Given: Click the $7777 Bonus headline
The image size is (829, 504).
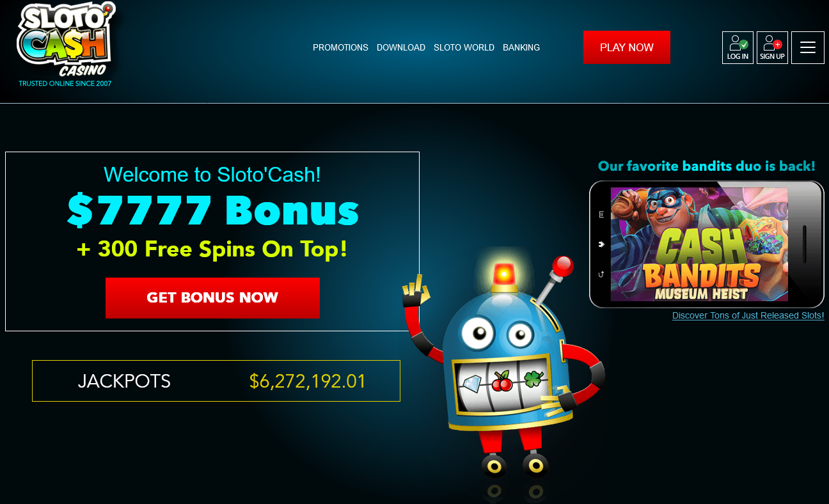Looking at the screenshot, I should [212, 210].
